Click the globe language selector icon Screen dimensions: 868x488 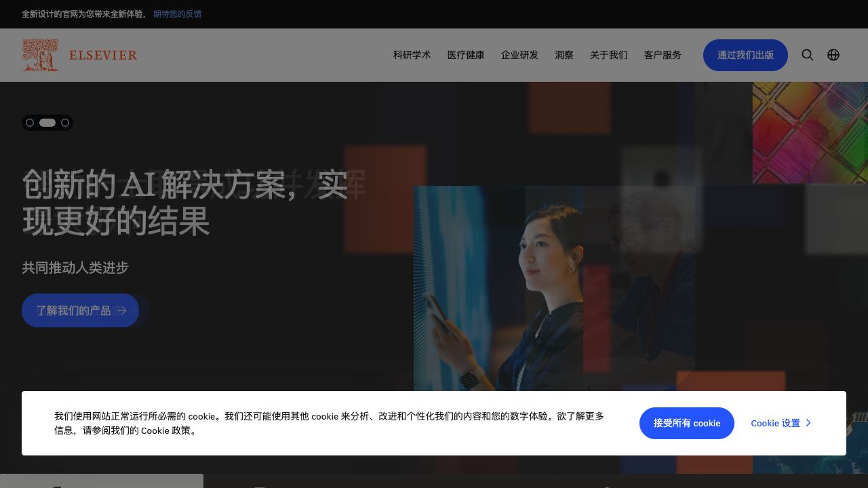[833, 55]
